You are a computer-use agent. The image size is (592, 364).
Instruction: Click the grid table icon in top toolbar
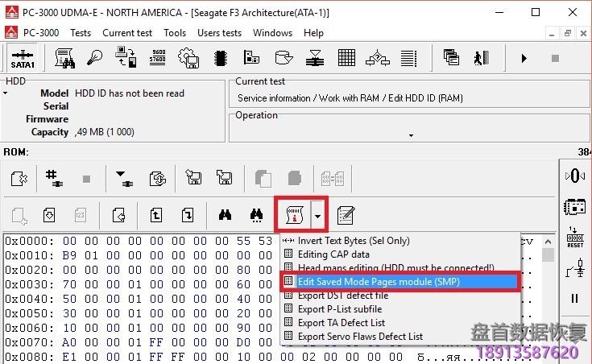click(x=346, y=58)
